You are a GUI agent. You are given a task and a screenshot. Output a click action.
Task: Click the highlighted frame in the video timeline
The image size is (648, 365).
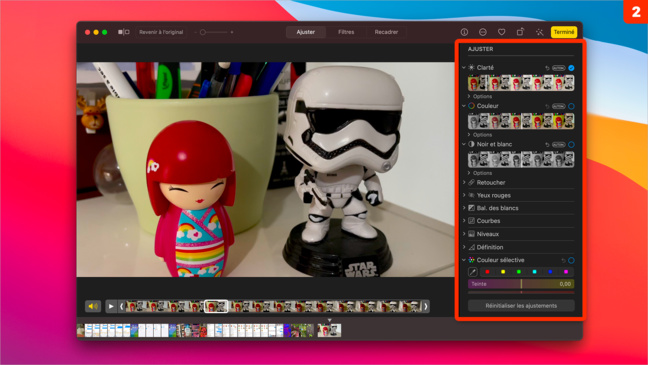pos(216,306)
